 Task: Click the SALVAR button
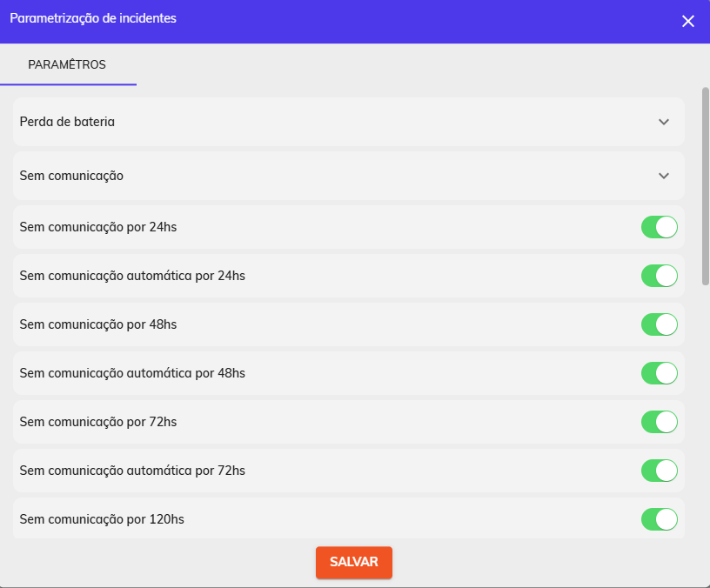354,562
